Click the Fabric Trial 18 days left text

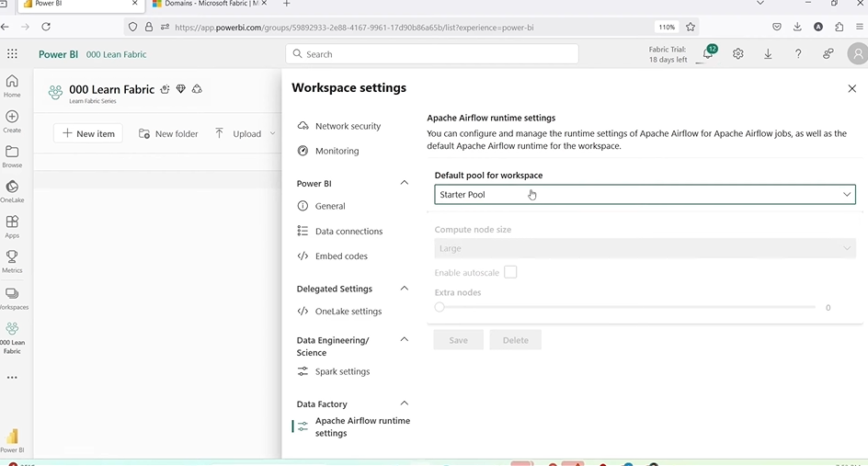(x=668, y=54)
